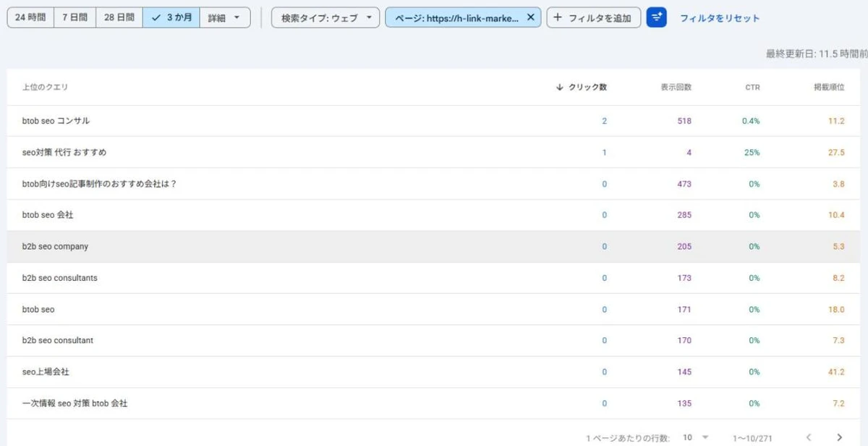Viewport: 868px width, 446px height.
Task: Click impressions value 518
Action: coord(684,121)
